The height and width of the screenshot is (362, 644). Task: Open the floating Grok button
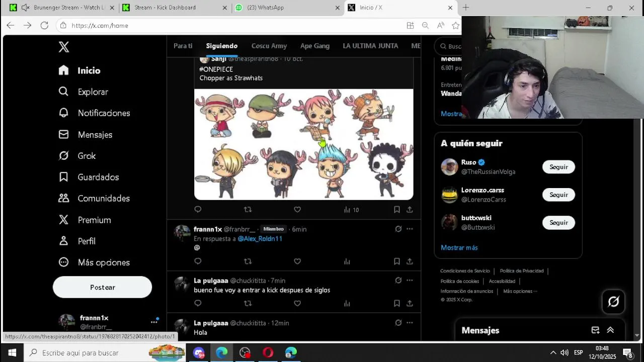click(x=613, y=302)
